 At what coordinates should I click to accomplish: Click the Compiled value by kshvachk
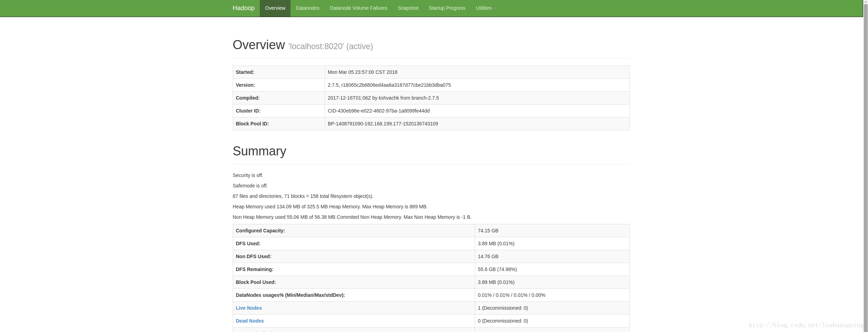tap(383, 98)
